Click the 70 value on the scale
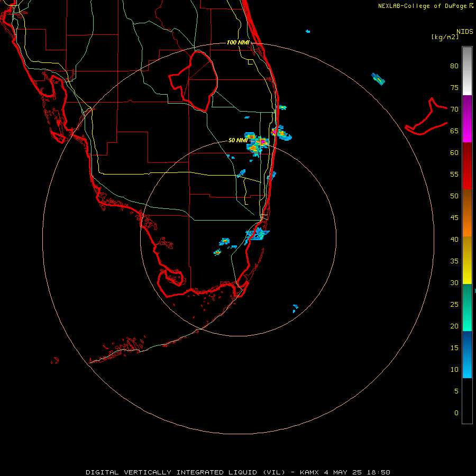476x476 pixels. tap(454, 109)
